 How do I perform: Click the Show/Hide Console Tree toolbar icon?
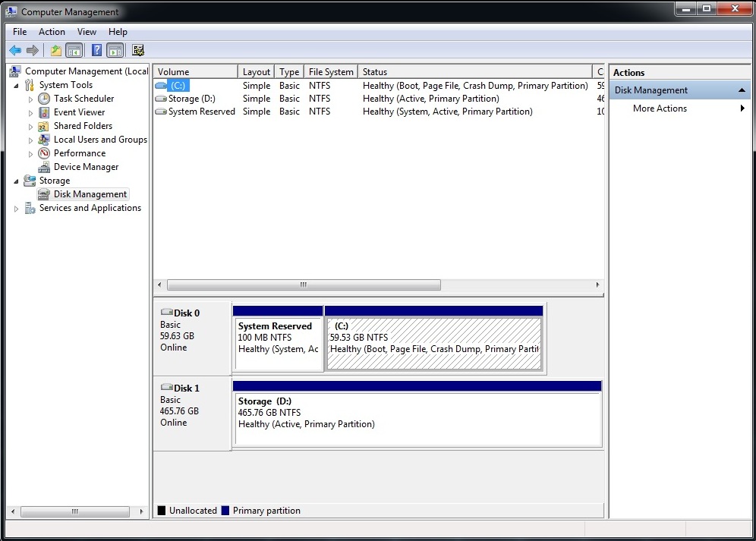74,50
